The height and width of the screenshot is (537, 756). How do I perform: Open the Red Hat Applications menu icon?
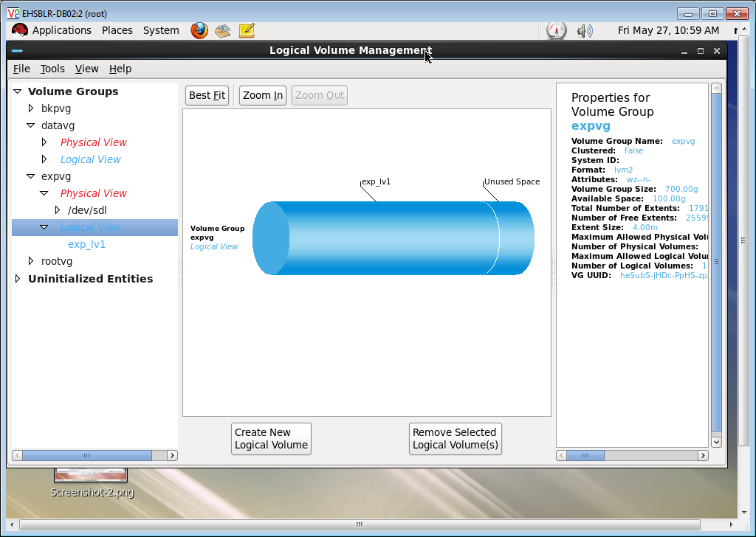[x=19, y=30]
